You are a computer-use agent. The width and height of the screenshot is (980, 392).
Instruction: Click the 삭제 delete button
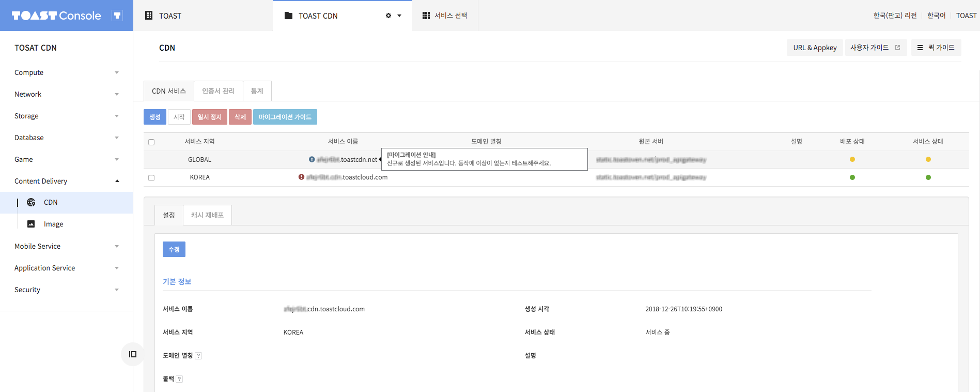(x=240, y=117)
